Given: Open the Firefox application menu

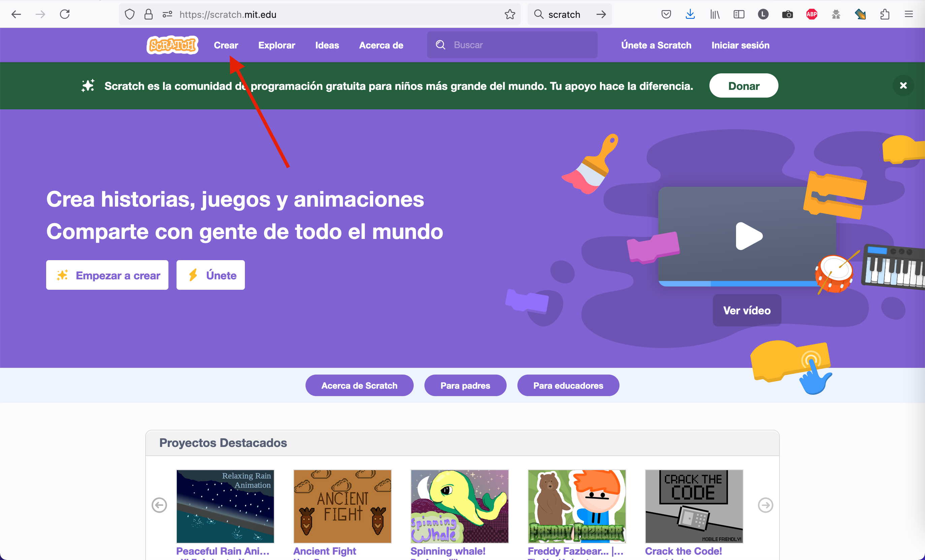Looking at the screenshot, I should tap(909, 14).
